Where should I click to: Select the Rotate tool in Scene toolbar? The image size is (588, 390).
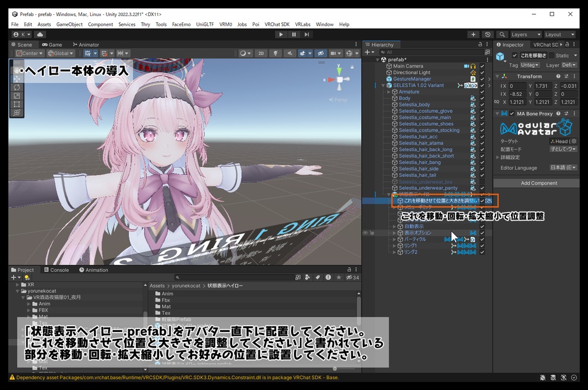point(17,87)
